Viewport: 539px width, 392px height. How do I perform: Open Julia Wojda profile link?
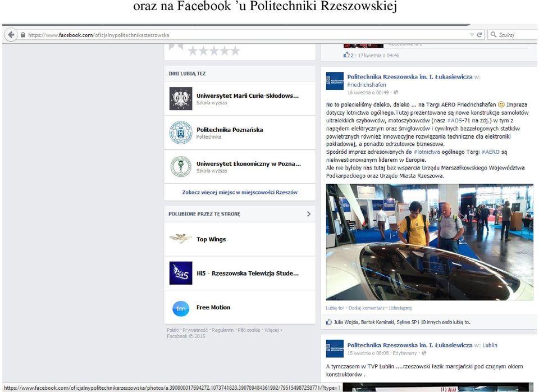coord(346,322)
